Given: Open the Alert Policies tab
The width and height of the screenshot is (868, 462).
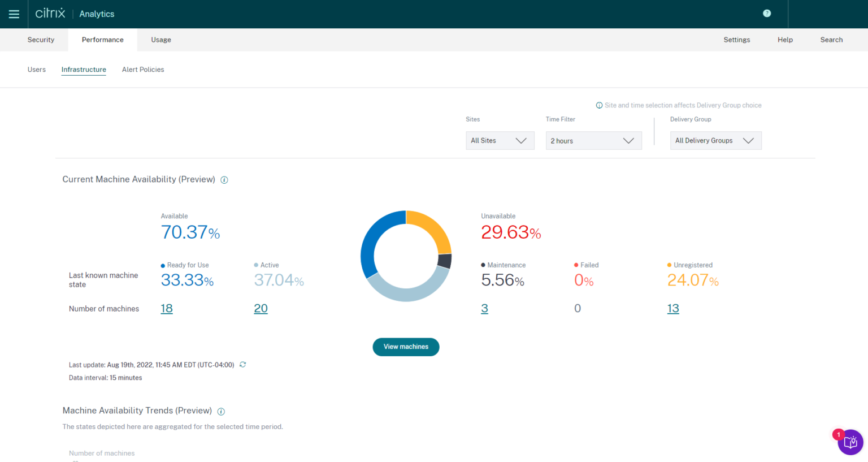Looking at the screenshot, I should click(142, 69).
